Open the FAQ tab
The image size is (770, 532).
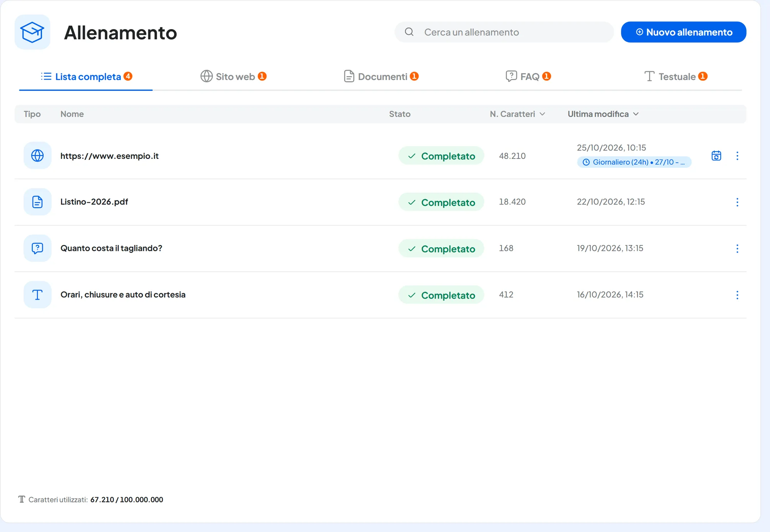coord(528,77)
